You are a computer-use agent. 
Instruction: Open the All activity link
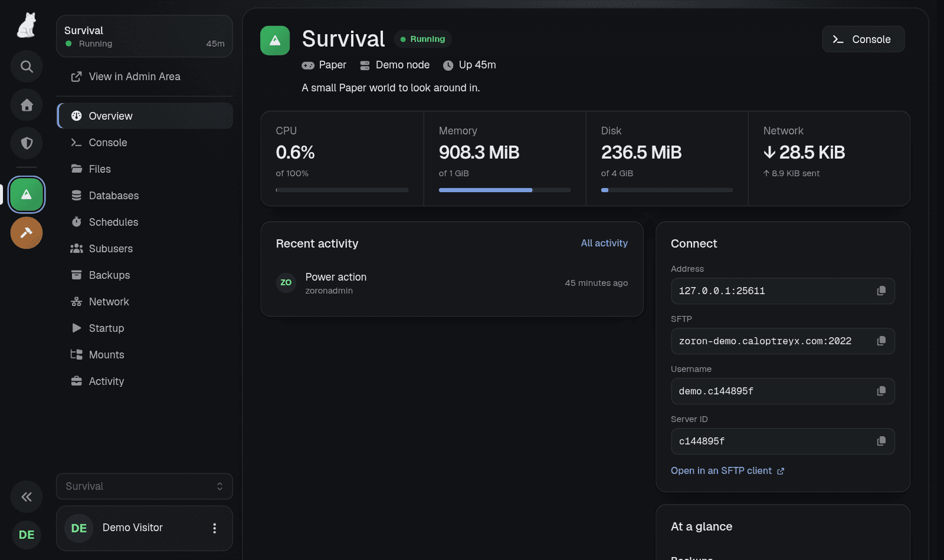tap(604, 243)
